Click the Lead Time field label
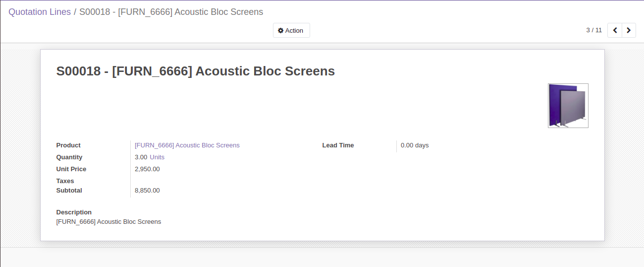 pyautogui.click(x=338, y=145)
